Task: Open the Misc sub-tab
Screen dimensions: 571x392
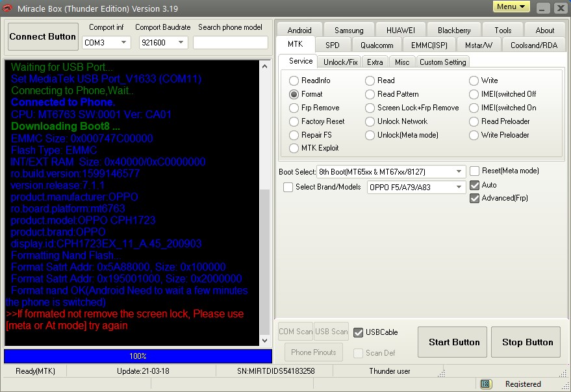Action: coord(402,62)
